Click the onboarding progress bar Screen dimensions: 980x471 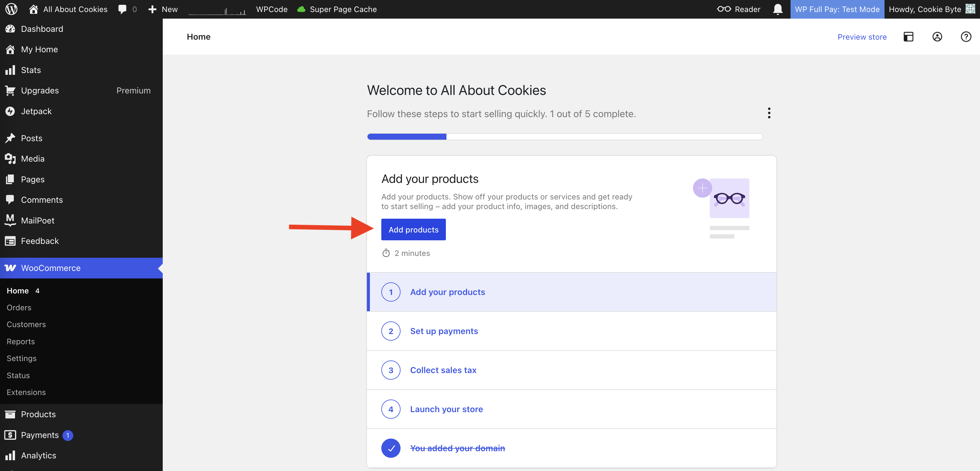(x=564, y=137)
